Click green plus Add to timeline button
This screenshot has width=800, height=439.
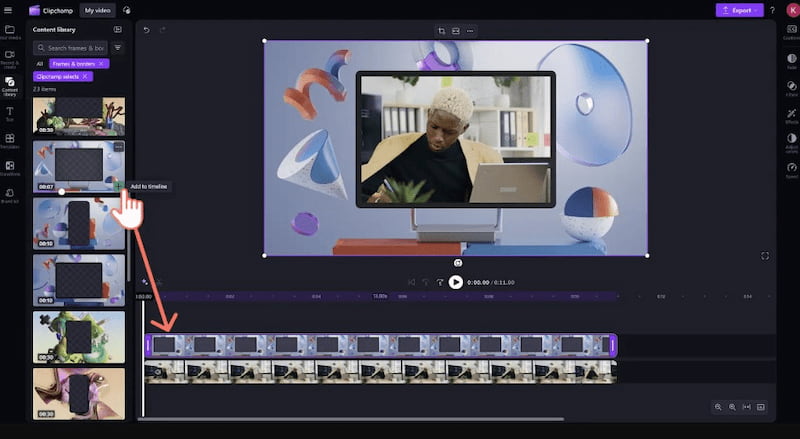118,186
